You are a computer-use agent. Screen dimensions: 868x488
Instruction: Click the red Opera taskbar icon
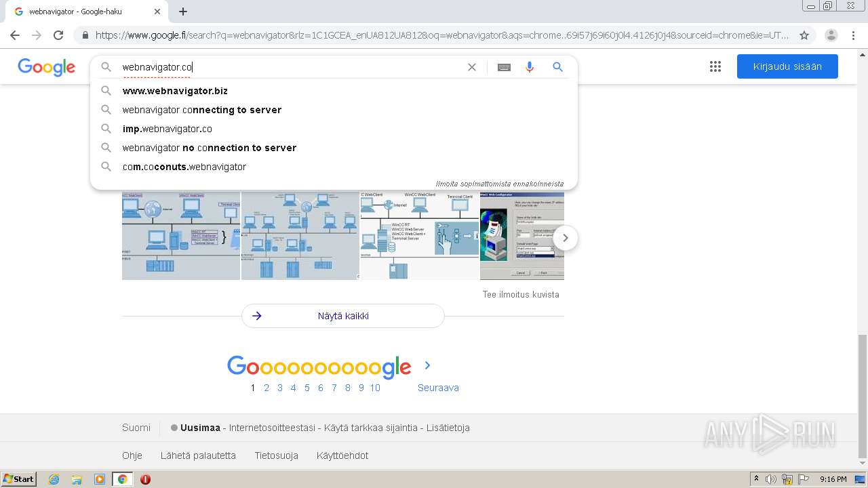[145, 479]
